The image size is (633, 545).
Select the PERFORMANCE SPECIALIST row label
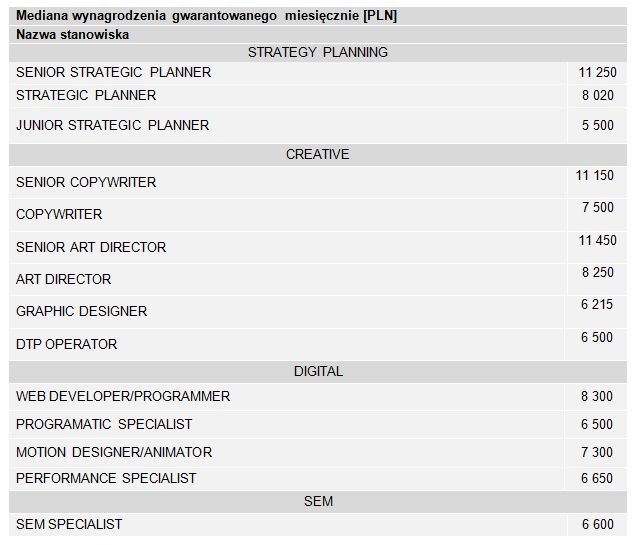[x=106, y=478]
